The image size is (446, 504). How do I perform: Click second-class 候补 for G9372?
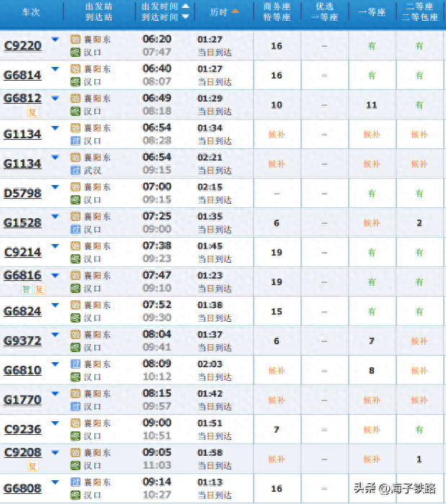coord(419,341)
